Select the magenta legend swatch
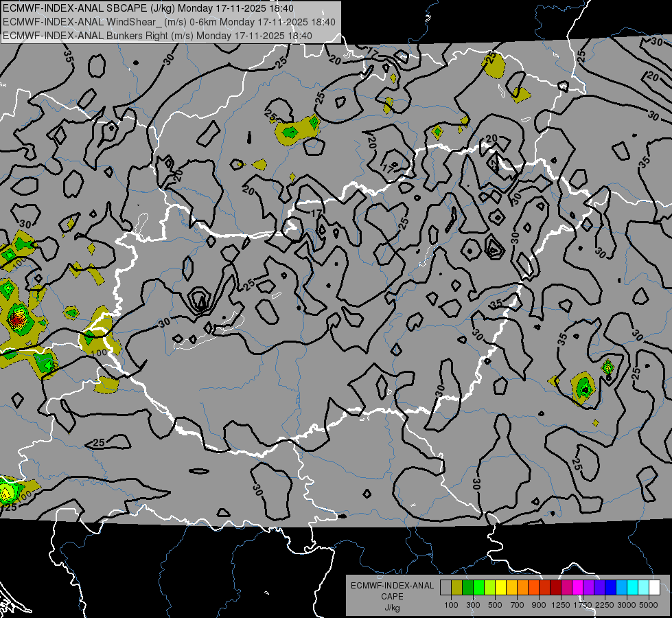The width and height of the screenshot is (672, 618). pyautogui.click(x=578, y=587)
